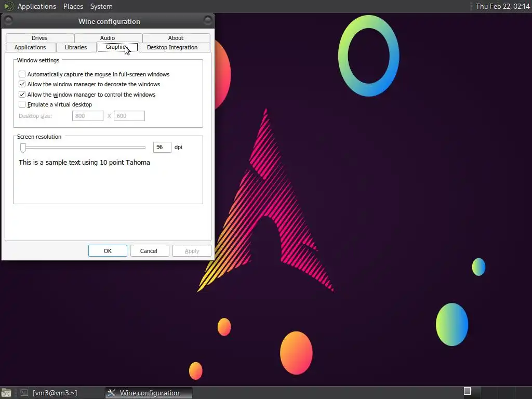Click the dpi unit label
Image resolution: width=532 pixels, height=399 pixels.
[x=178, y=147]
